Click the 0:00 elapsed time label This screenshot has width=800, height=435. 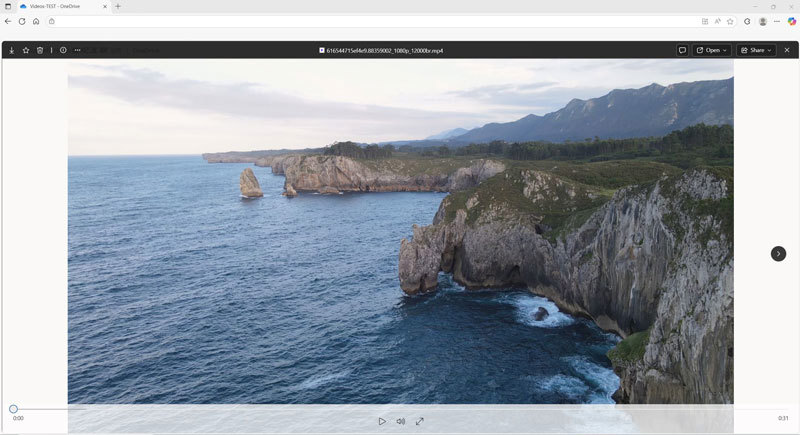click(18, 418)
